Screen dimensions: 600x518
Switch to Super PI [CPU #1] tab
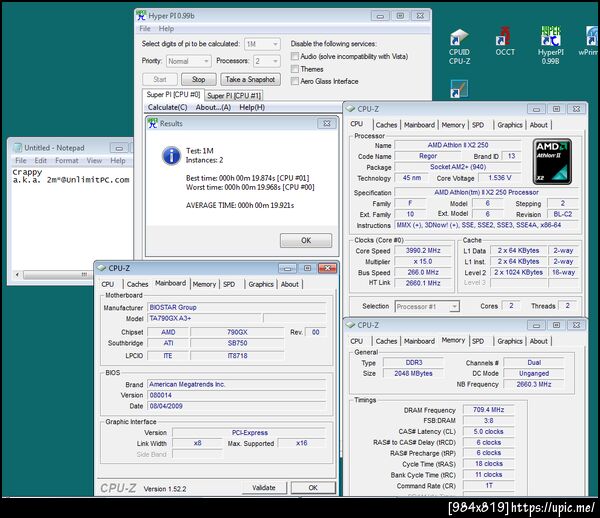[x=234, y=96]
